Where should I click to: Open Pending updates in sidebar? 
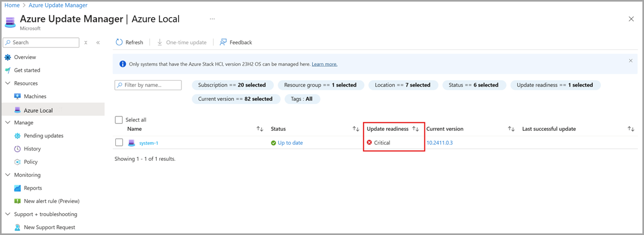click(43, 136)
